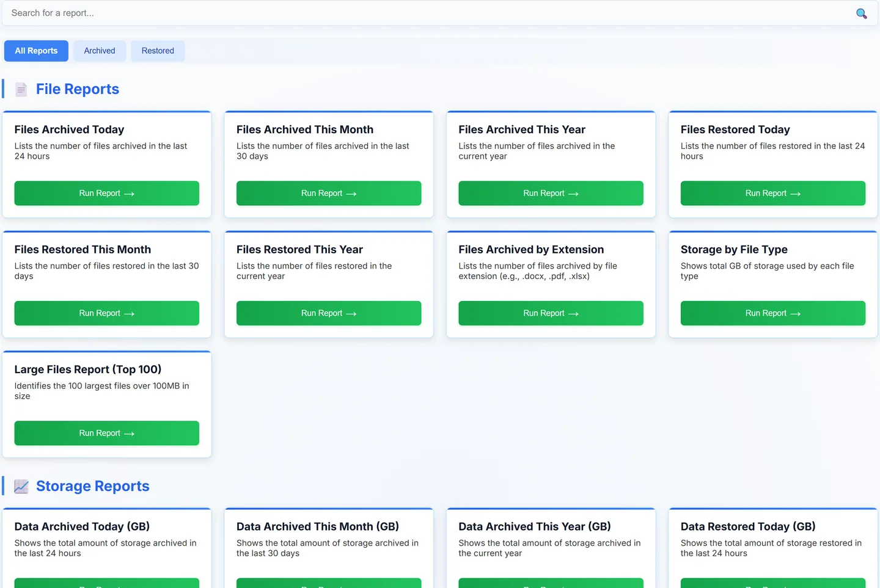This screenshot has height=588, width=880.
Task: Click the Data Archived This Year (GB) title
Action: click(535, 526)
